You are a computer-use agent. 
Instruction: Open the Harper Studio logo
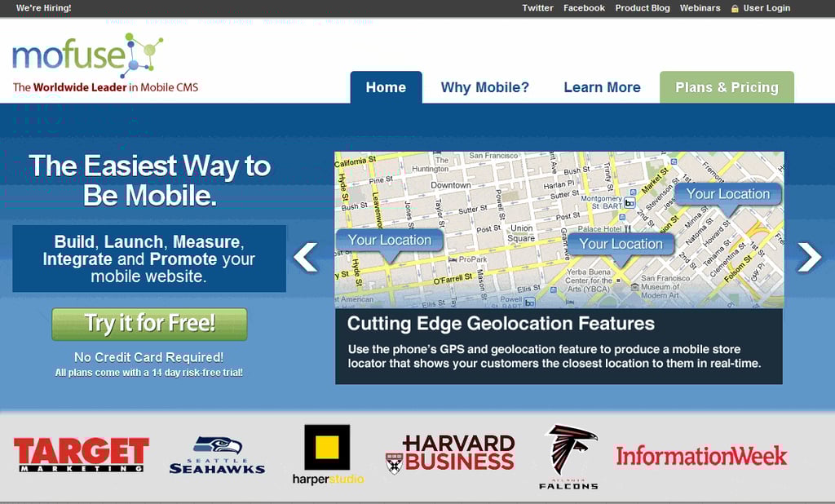coord(328,454)
